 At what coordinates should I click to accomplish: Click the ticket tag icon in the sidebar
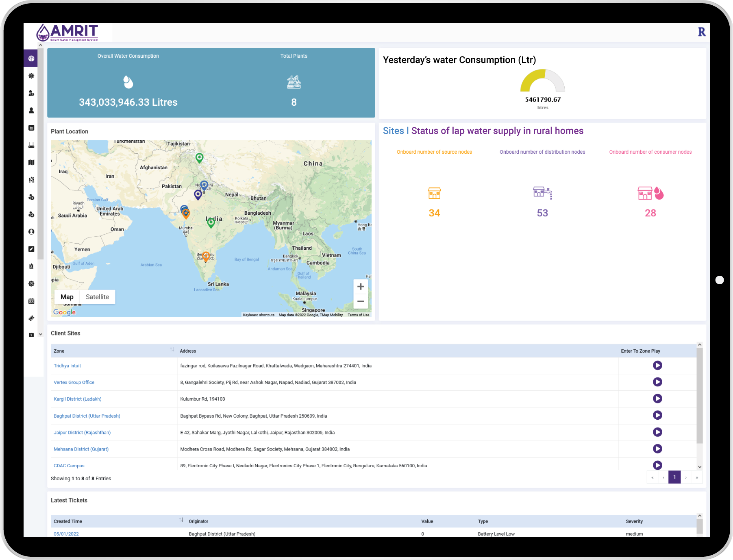coord(31,318)
